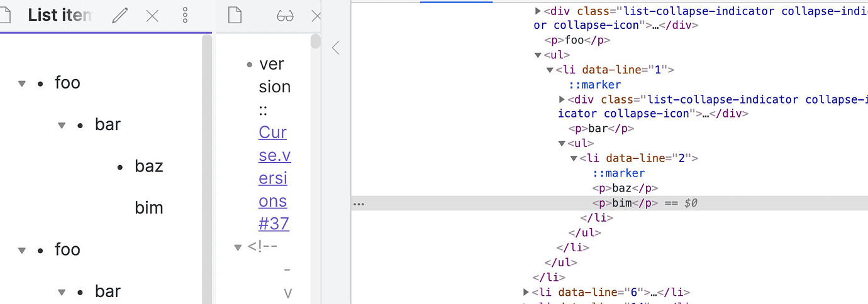Fold the first bar list item
The height and width of the screenshot is (304, 868).
tap(62, 125)
